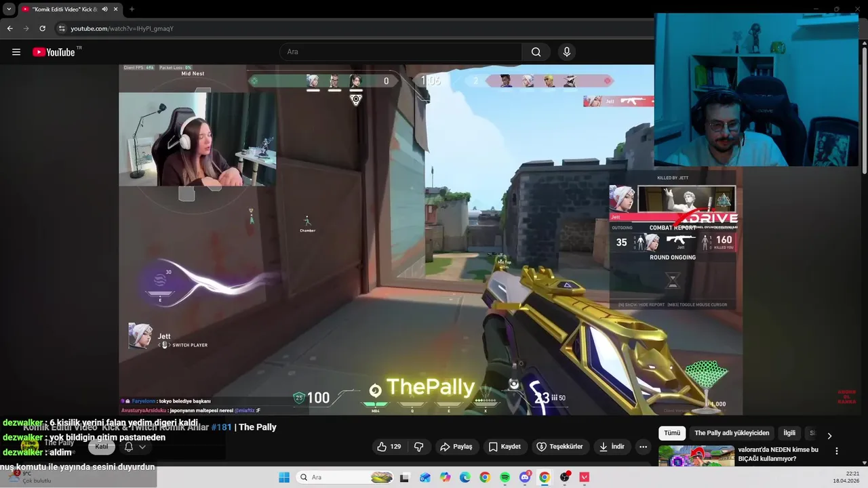
Task: Open Task View from taskbar
Action: point(405,477)
